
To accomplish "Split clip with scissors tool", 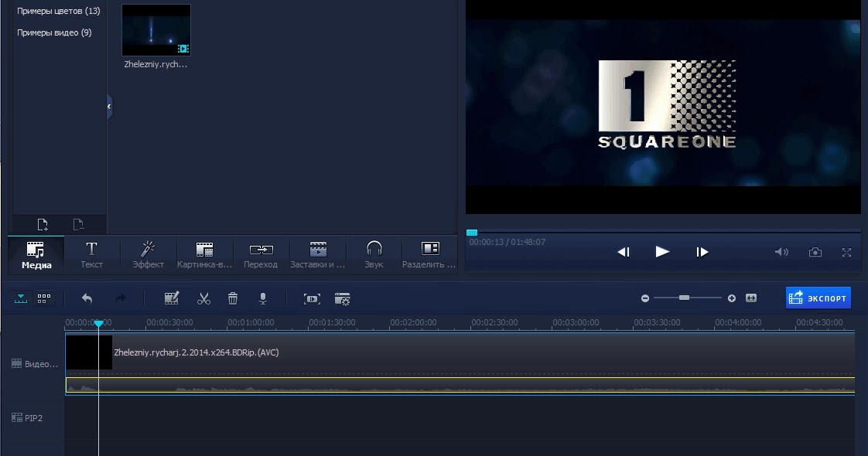I will pyautogui.click(x=203, y=298).
